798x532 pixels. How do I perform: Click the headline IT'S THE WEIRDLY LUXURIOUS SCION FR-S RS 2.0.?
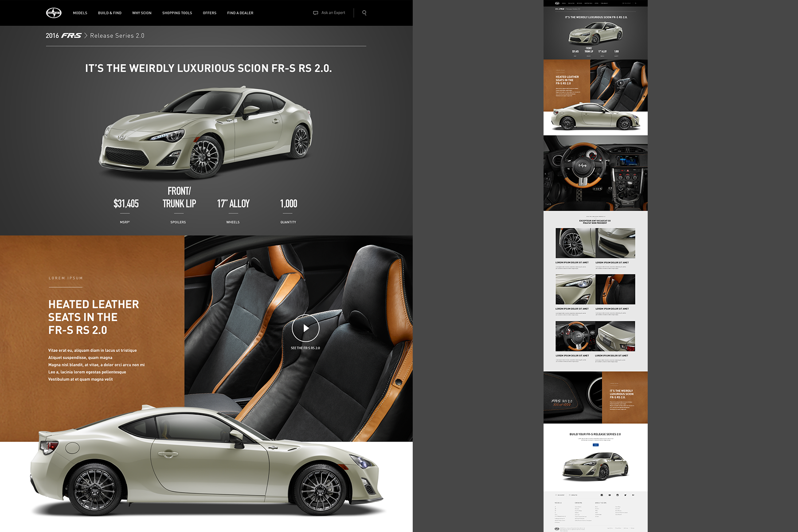coord(208,68)
